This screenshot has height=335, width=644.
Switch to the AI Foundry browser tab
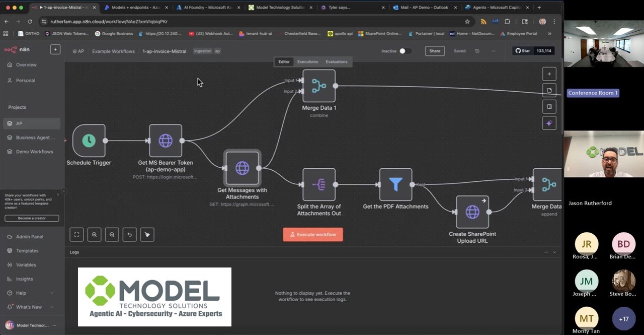click(208, 8)
